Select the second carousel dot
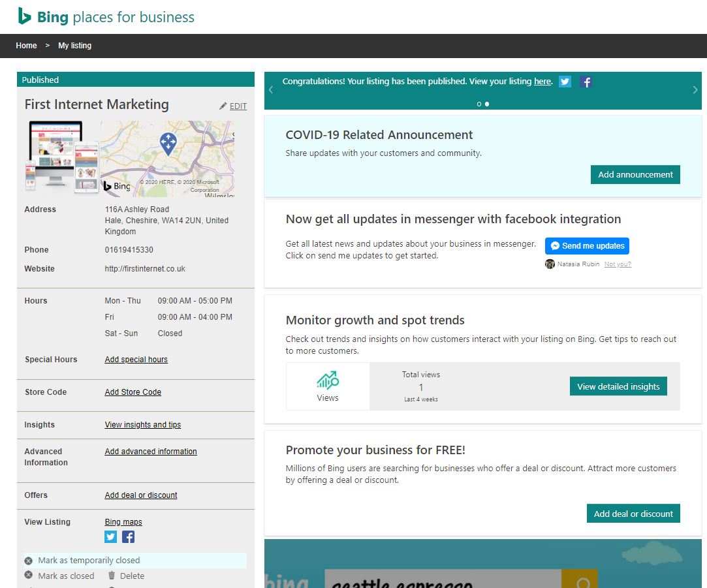Viewport: 707px width, 588px height. (x=486, y=104)
